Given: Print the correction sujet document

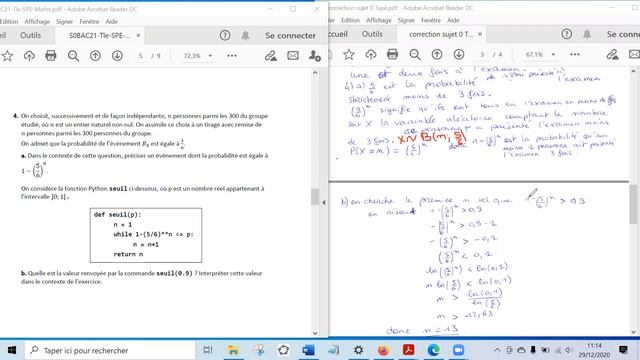Looking at the screenshot, I should click(x=392, y=54).
